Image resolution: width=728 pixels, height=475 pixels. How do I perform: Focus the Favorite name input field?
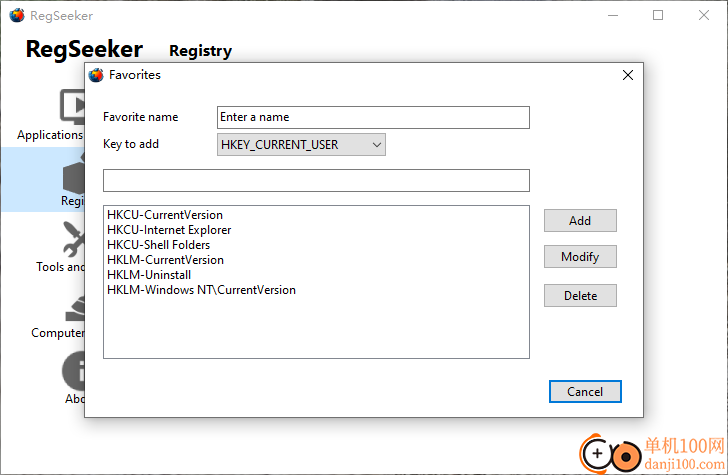[x=373, y=117]
